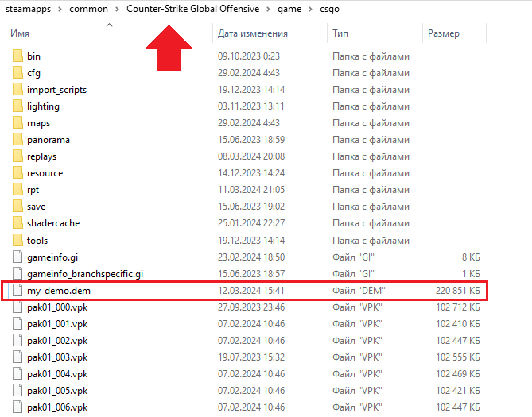Click the gameinfo.gi file icon
The width and height of the screenshot is (532, 417).
click(17, 257)
